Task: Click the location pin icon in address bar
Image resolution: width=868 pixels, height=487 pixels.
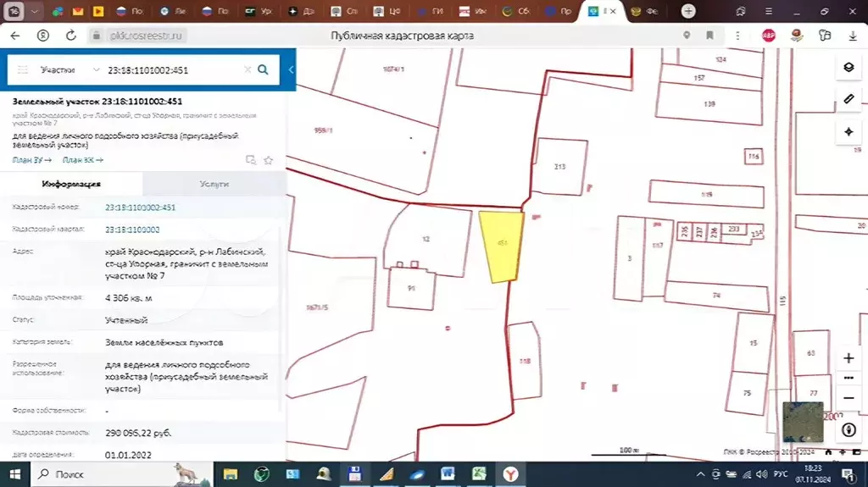Action: coord(687,36)
